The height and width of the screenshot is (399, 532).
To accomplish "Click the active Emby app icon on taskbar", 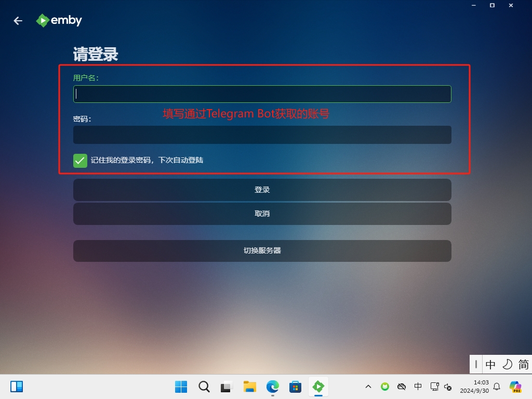I will click(x=318, y=387).
